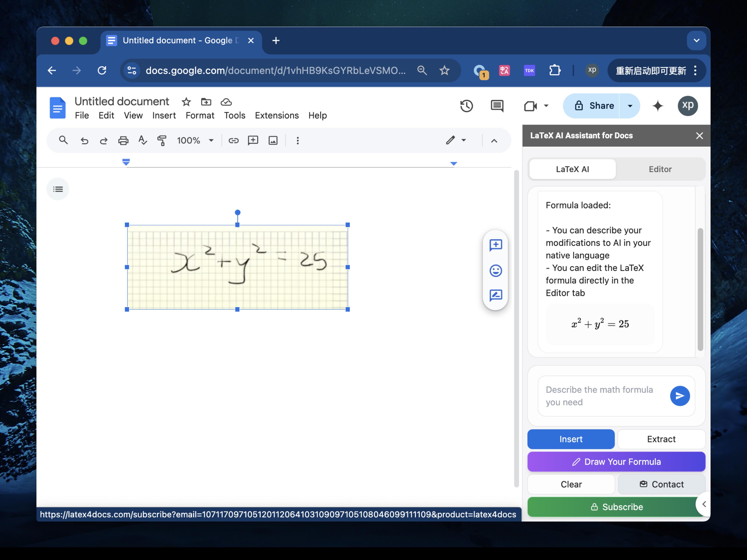
Task: Select the paint format tool
Action: 161,140
